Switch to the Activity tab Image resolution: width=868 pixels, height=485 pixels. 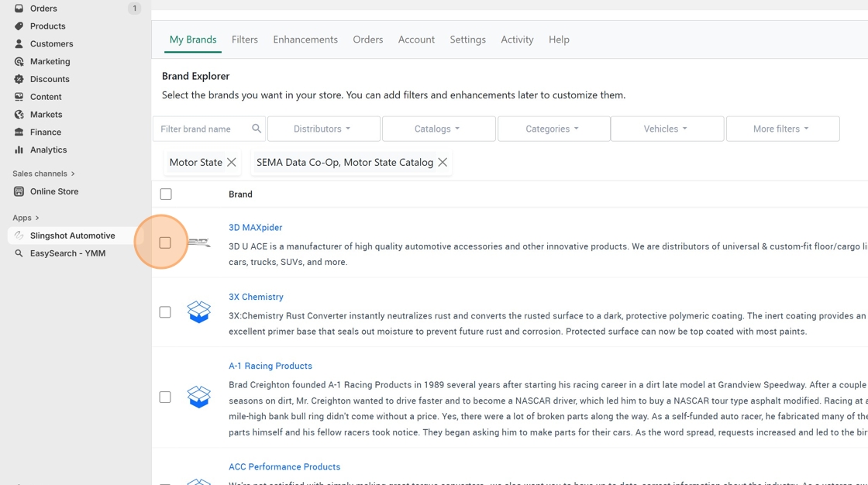[517, 40]
